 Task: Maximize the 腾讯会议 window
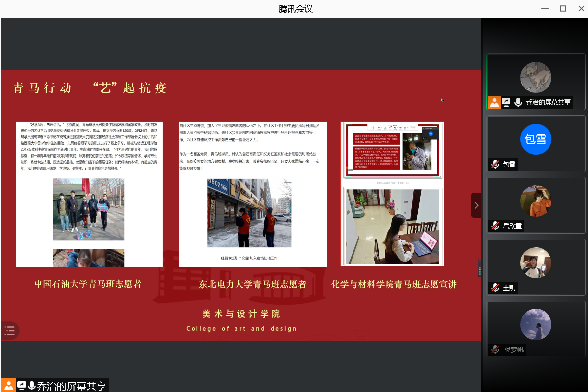click(563, 8)
